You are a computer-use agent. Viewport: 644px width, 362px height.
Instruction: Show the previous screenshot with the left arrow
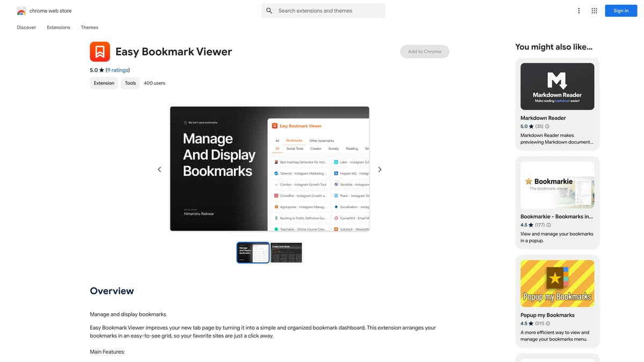click(x=159, y=169)
